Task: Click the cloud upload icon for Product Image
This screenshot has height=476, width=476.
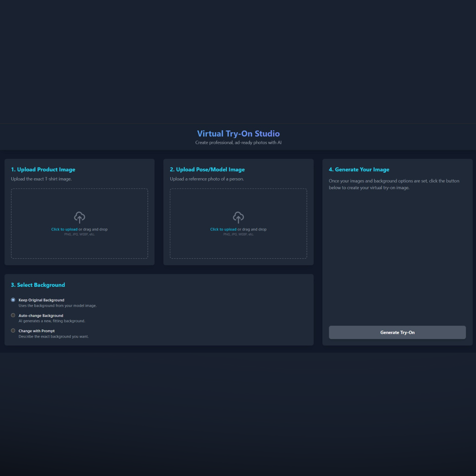Action: 79,217
